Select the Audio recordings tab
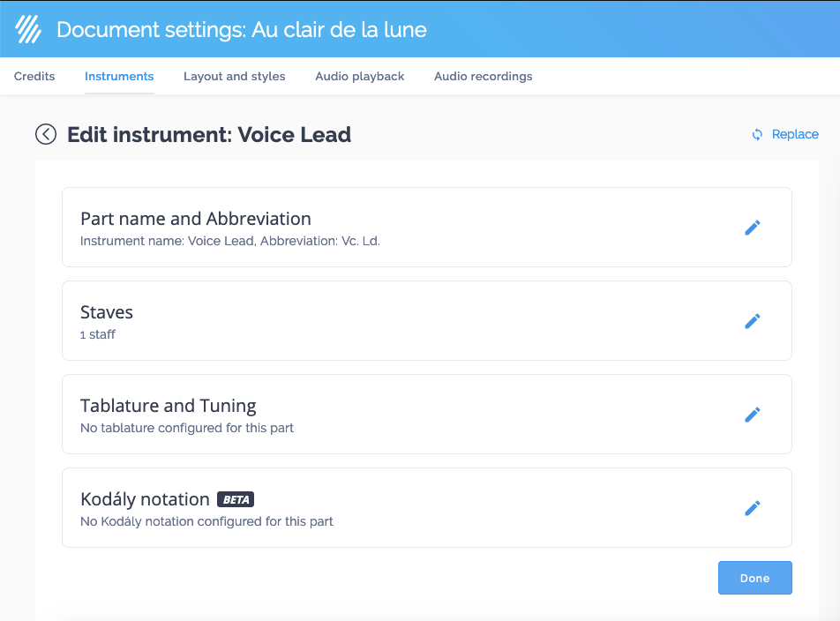840x621 pixels. coord(483,76)
